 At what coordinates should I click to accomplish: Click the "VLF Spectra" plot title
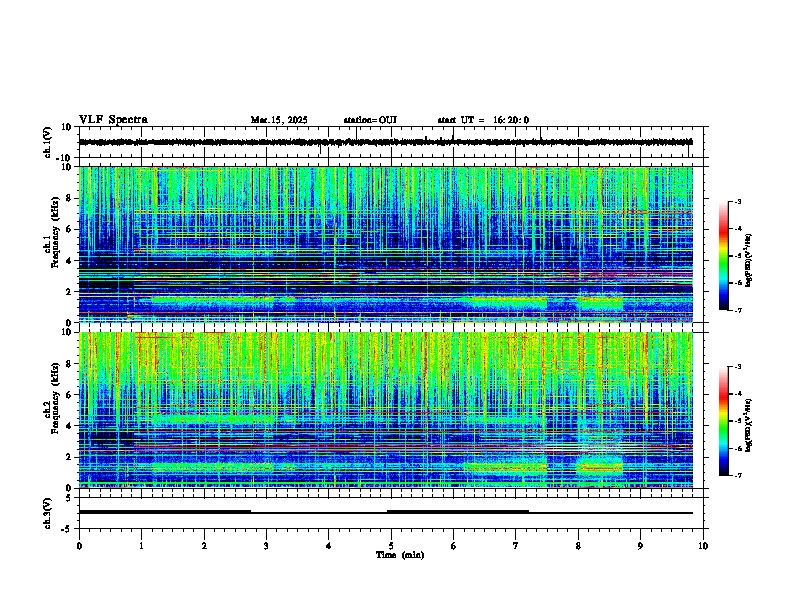coord(113,120)
